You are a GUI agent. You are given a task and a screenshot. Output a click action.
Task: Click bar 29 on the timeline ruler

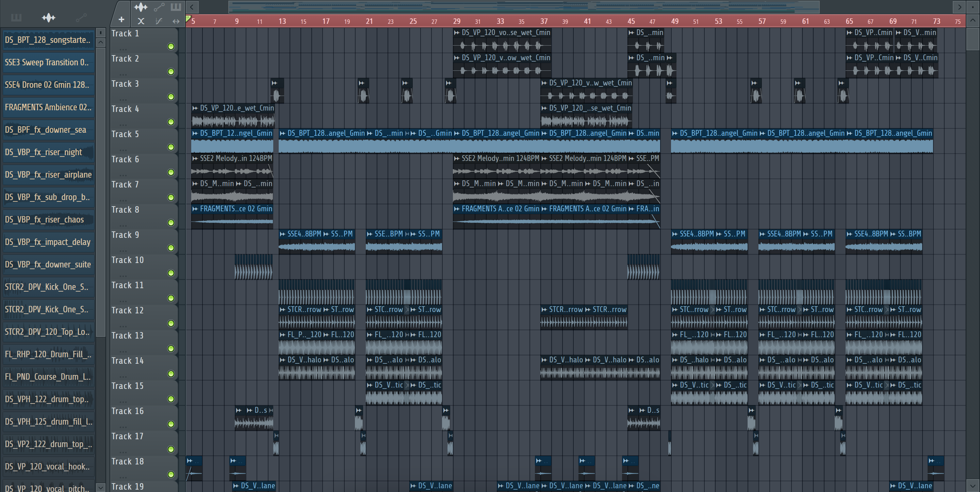(457, 21)
